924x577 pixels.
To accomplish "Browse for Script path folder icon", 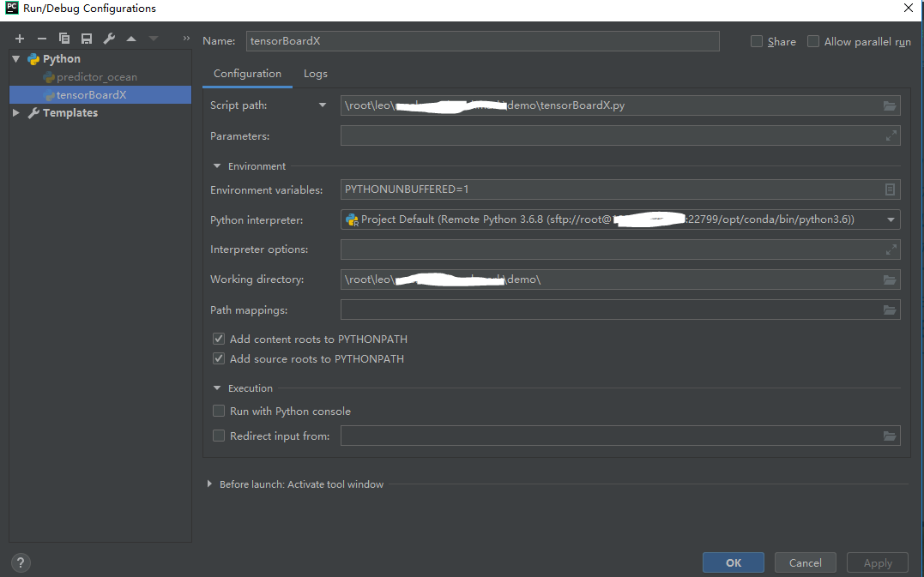I will [x=889, y=106].
